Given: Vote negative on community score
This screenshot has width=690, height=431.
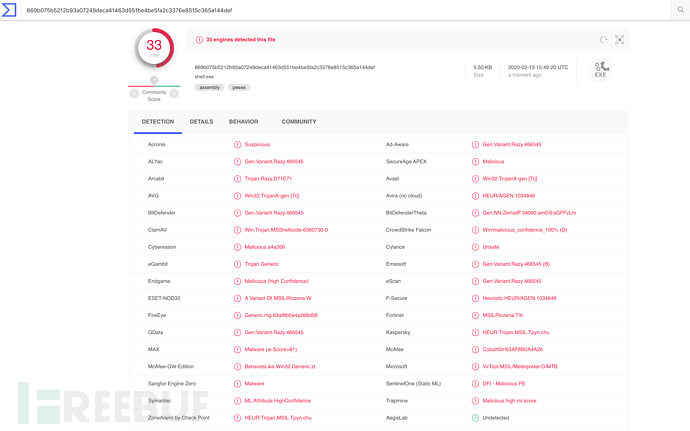Looking at the screenshot, I should 134,93.
